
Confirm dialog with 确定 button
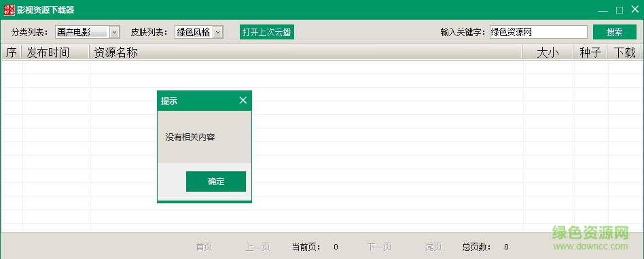216,182
